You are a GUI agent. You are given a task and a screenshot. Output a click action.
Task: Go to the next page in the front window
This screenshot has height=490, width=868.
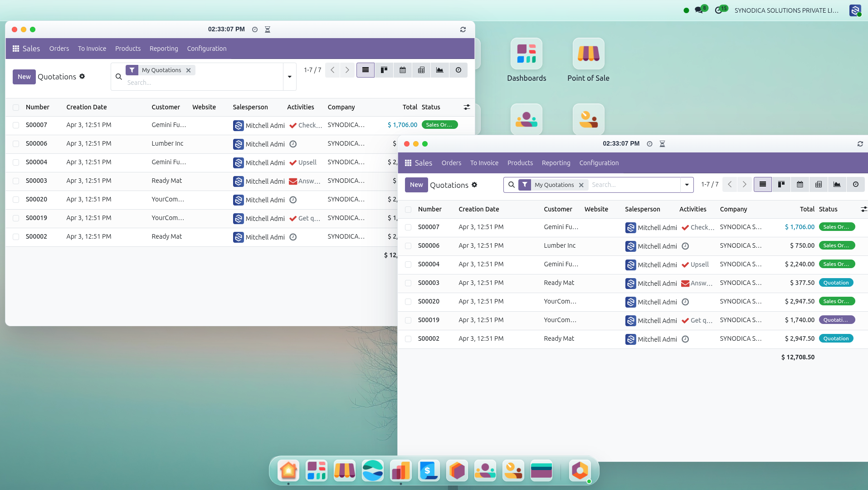click(x=744, y=185)
